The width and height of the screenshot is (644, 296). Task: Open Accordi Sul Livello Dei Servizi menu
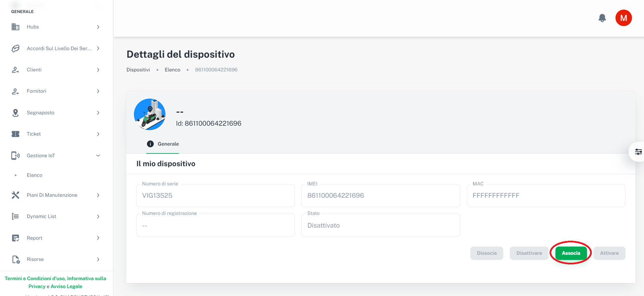tap(59, 48)
